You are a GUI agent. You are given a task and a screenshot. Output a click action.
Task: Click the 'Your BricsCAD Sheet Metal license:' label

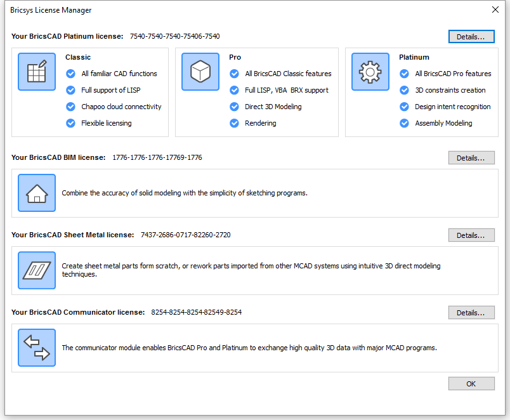[72, 235]
